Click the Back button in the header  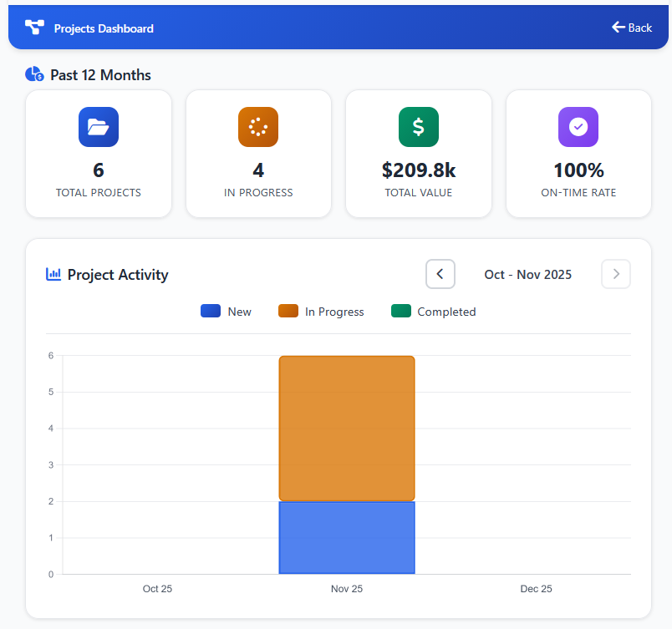[x=632, y=27]
